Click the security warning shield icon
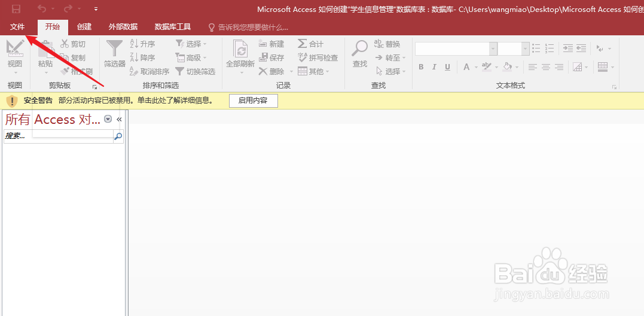644x316 pixels. tap(12, 101)
